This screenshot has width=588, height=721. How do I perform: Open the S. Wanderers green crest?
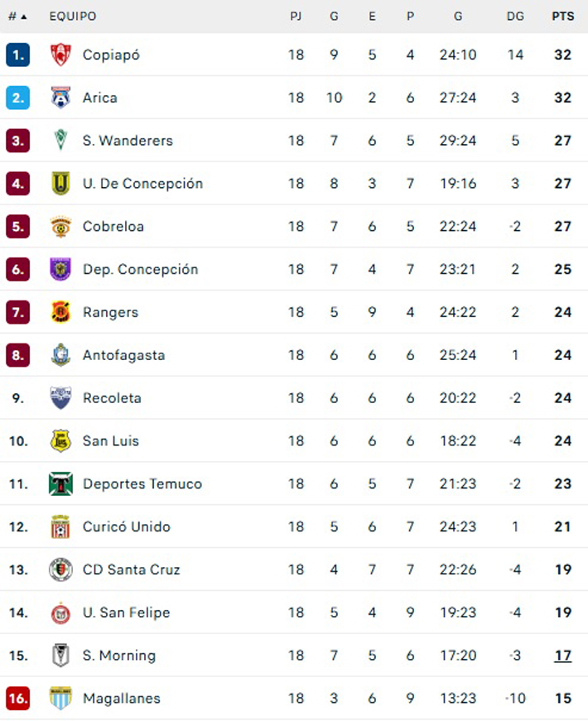60,140
